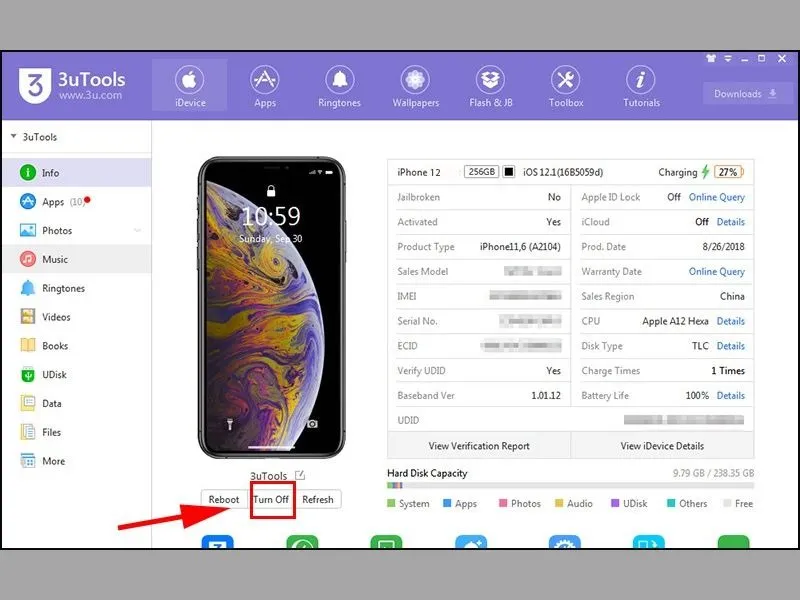Click the 3uTools shield logo
The image size is (800, 600).
(35, 85)
